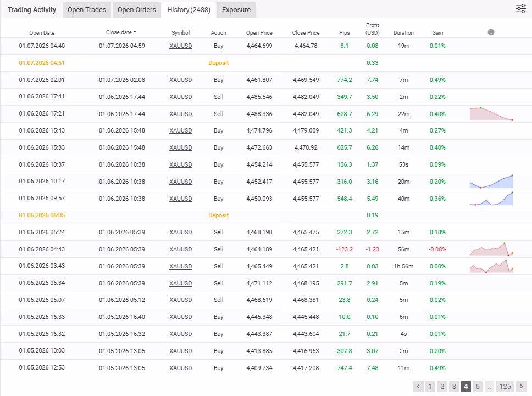Jump to page 5 of history
532x396 pixels.
point(478,386)
